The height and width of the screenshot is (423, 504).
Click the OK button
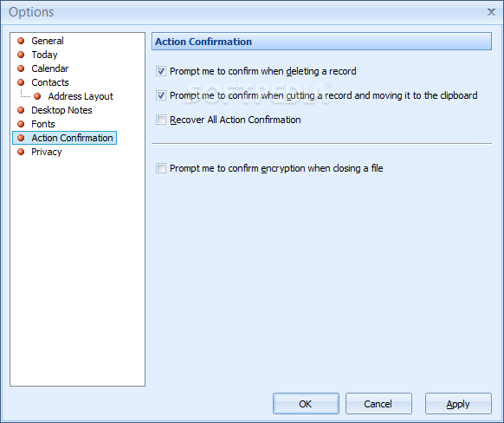point(306,403)
